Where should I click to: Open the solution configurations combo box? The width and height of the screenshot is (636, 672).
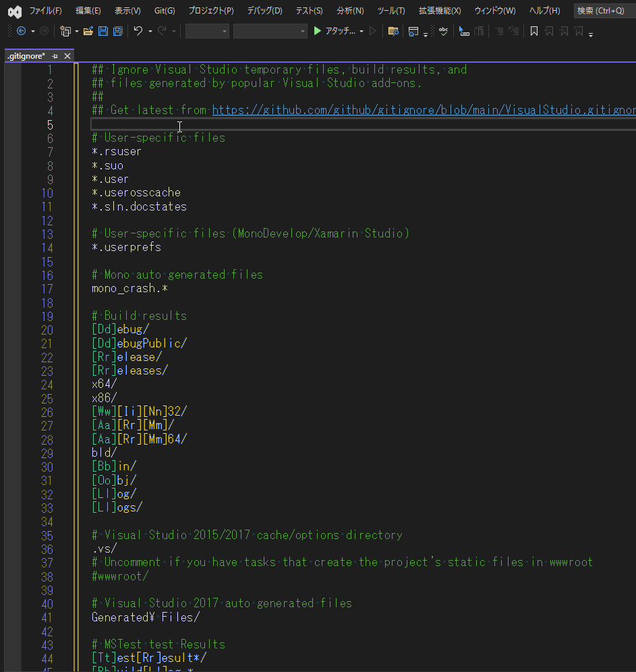pos(207,31)
